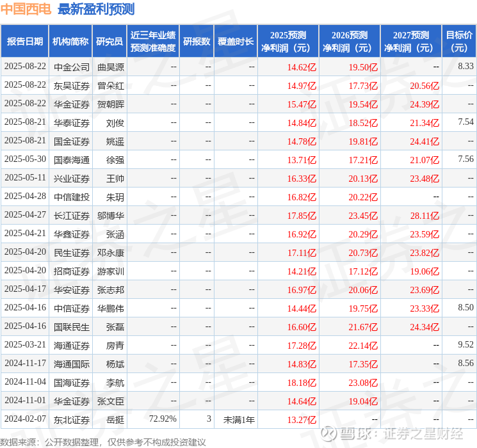Screen dimensions: 477x448
Task: Click 2026 forecast value 21.67亿
Action: [363, 327]
